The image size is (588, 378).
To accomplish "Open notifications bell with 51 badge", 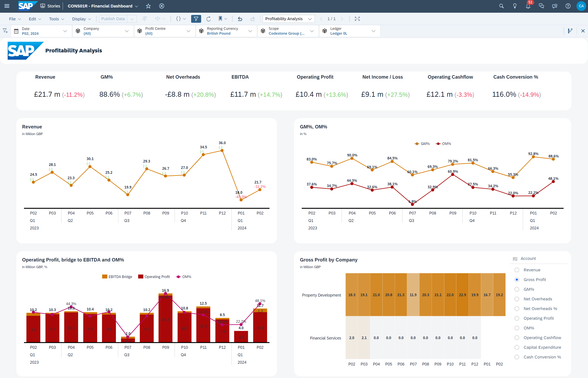I will point(528,6).
